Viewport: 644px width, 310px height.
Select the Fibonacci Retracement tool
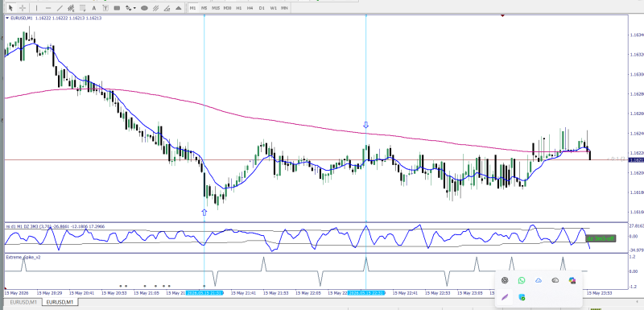tap(83, 8)
